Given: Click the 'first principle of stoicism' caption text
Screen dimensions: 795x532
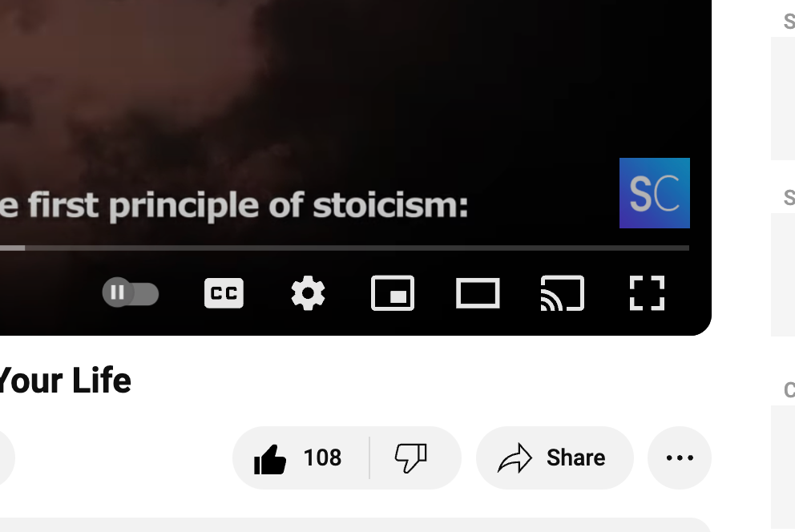Looking at the screenshot, I should [233, 206].
